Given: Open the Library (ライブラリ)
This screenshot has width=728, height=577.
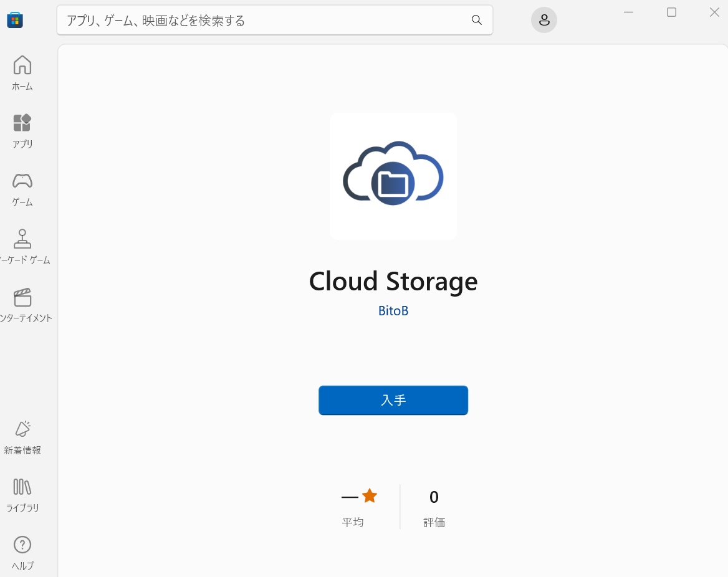Looking at the screenshot, I should coord(22,495).
